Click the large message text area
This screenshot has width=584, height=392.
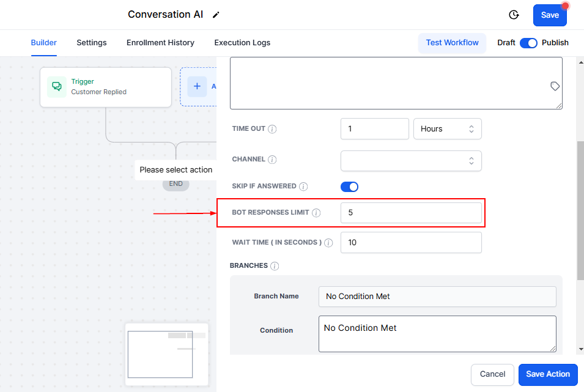(x=396, y=83)
